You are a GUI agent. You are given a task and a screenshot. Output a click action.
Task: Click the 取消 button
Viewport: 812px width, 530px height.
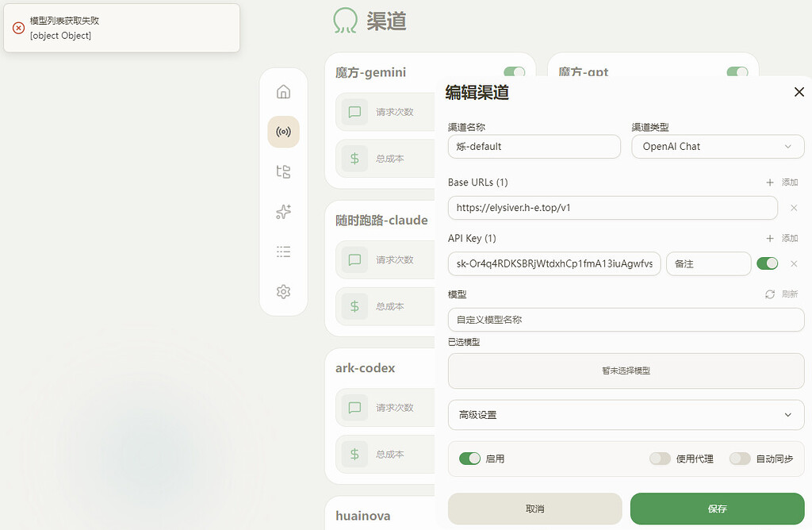coord(535,509)
